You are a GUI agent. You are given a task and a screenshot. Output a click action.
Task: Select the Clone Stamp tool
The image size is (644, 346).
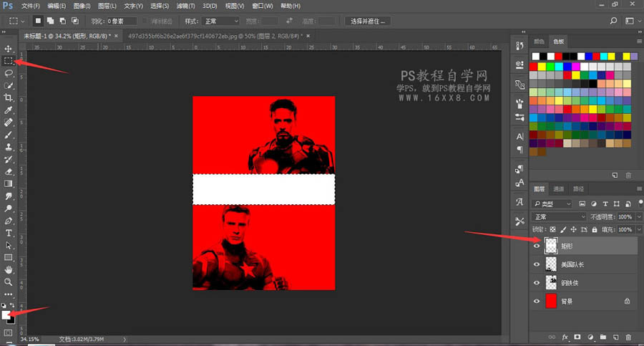(x=8, y=148)
